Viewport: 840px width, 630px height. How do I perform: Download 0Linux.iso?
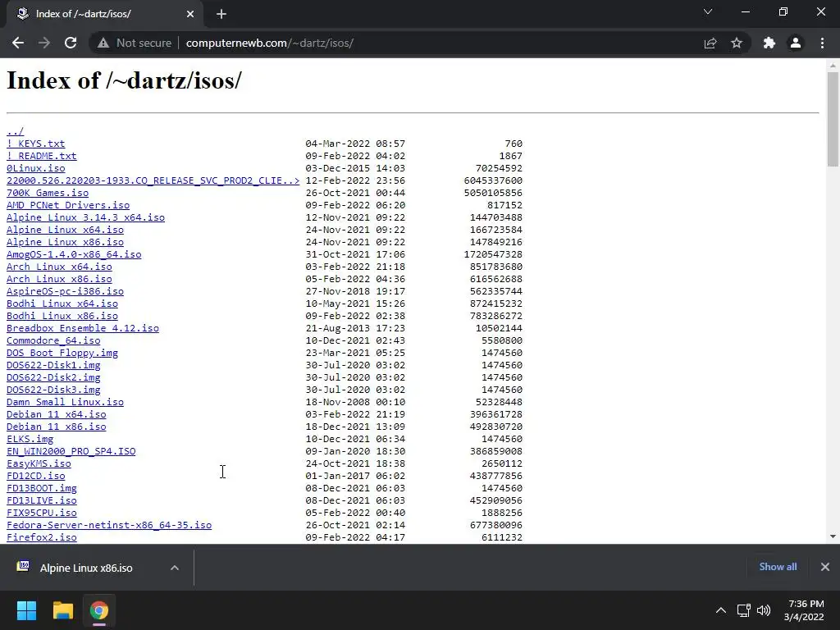36,168
